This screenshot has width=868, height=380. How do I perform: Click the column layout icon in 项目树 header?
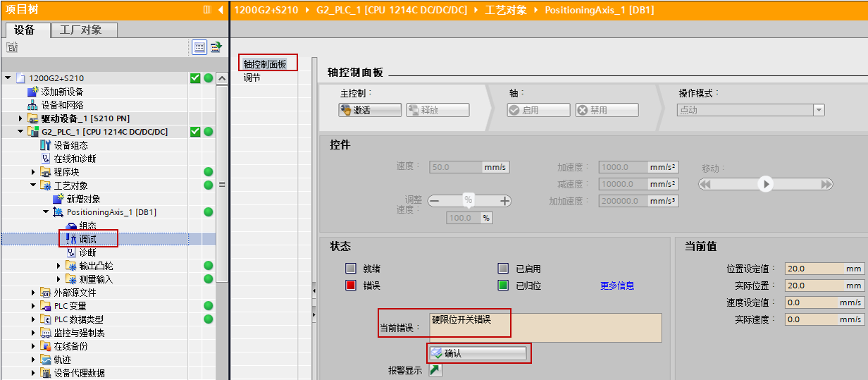click(207, 9)
